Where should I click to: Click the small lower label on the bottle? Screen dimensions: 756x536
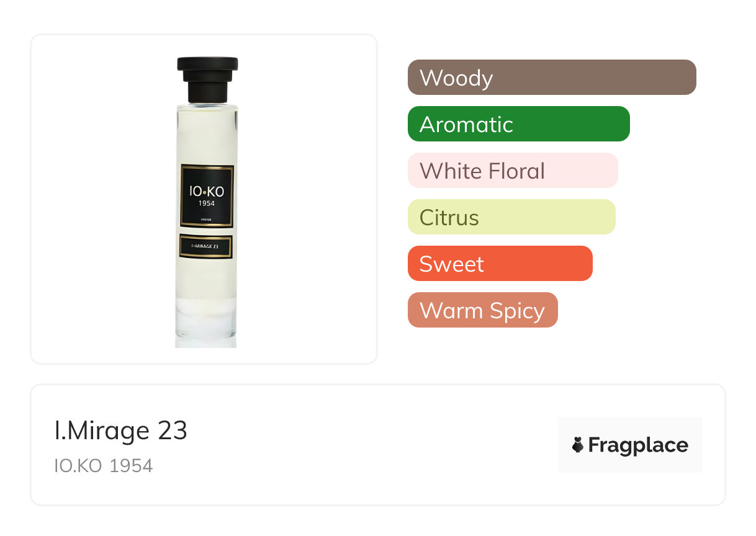[x=206, y=246]
